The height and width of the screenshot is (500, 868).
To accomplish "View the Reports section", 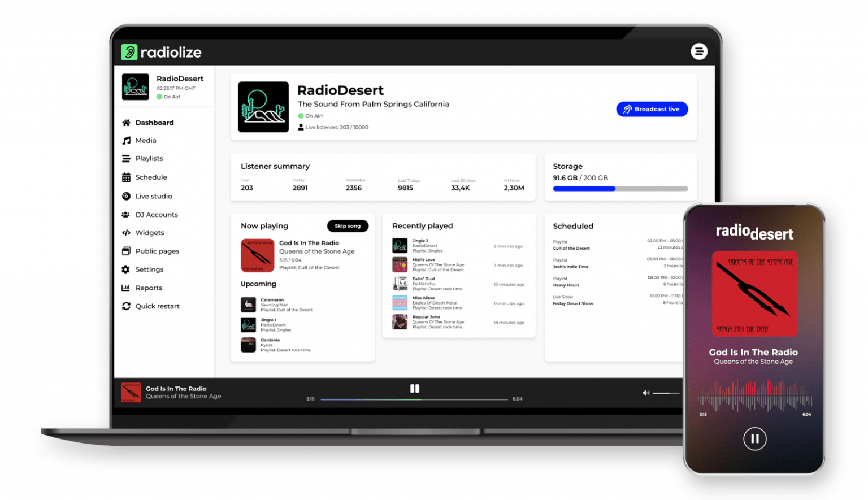I will point(149,288).
